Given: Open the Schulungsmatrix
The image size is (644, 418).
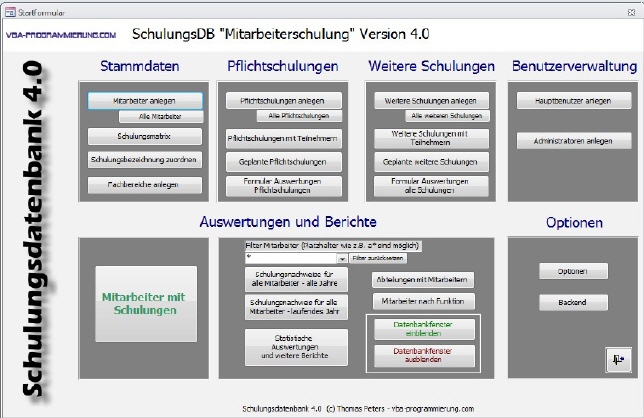Looking at the screenshot, I should [x=145, y=137].
